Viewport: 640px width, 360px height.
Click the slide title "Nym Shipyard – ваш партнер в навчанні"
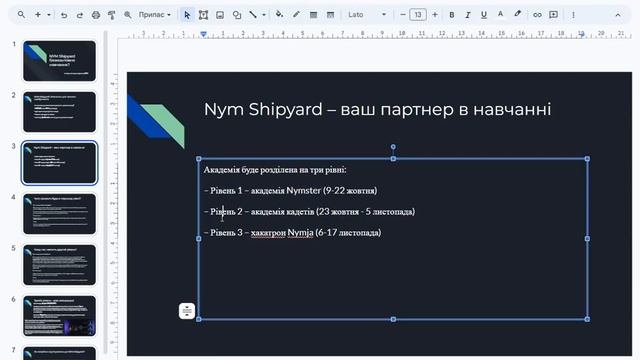(378, 109)
